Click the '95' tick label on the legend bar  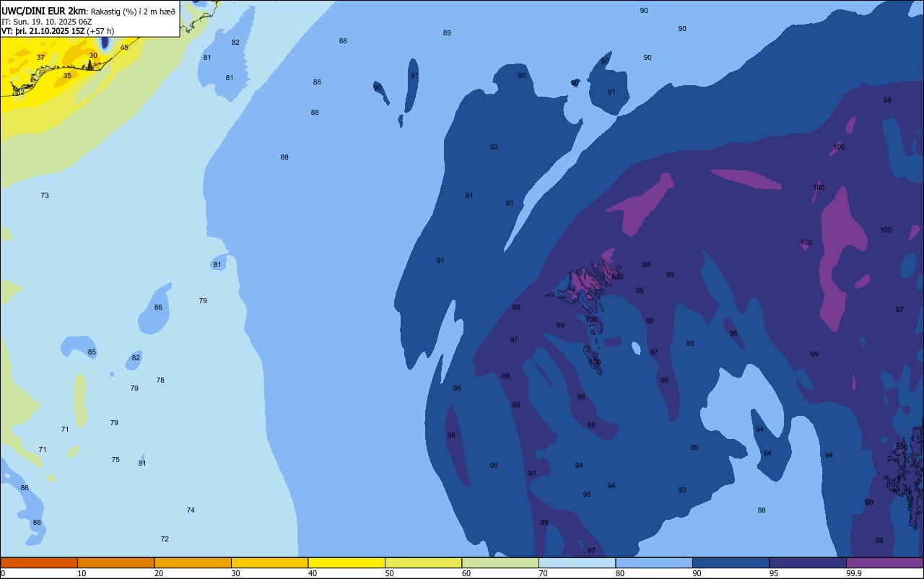point(774,573)
